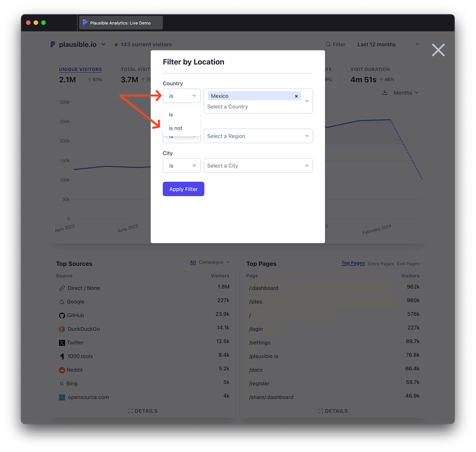Click the Apply Filter button

click(x=183, y=189)
